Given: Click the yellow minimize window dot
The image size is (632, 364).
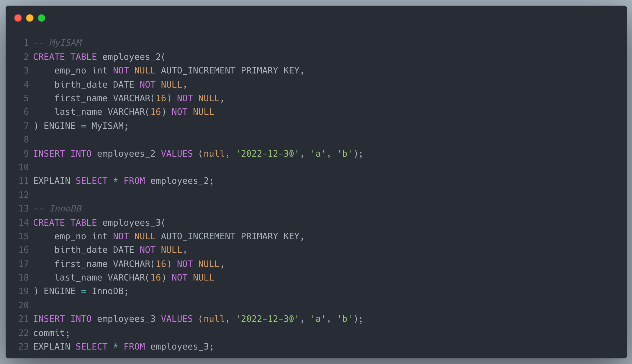Looking at the screenshot, I should pos(30,18).
